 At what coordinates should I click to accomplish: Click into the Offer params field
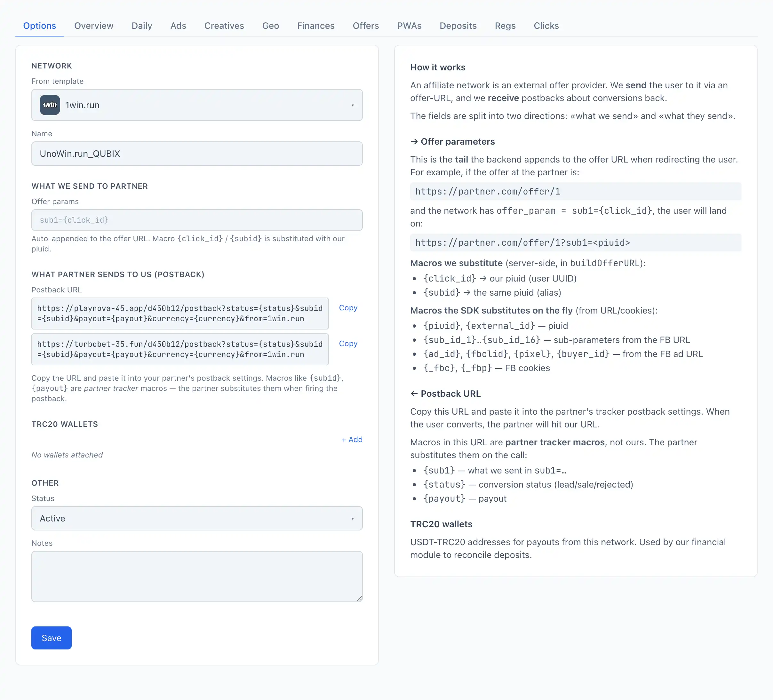(197, 220)
